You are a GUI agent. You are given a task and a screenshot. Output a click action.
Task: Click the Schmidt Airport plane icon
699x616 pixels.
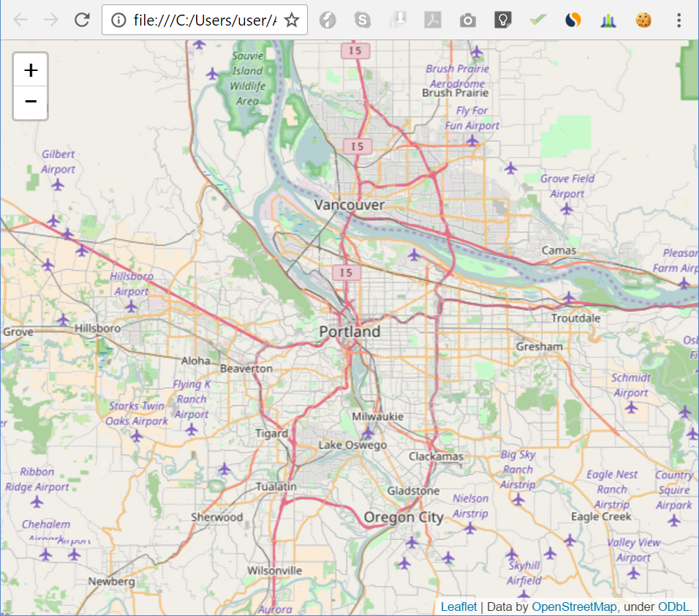click(x=631, y=407)
